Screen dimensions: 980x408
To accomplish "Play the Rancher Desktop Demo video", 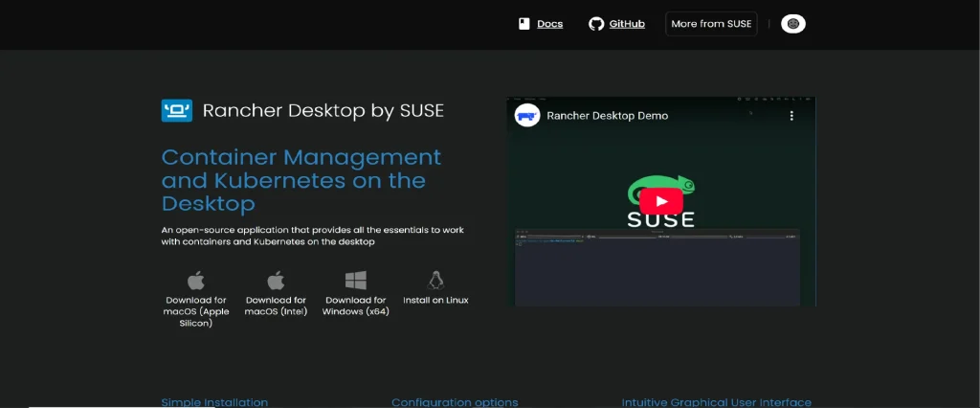I will click(x=661, y=201).
